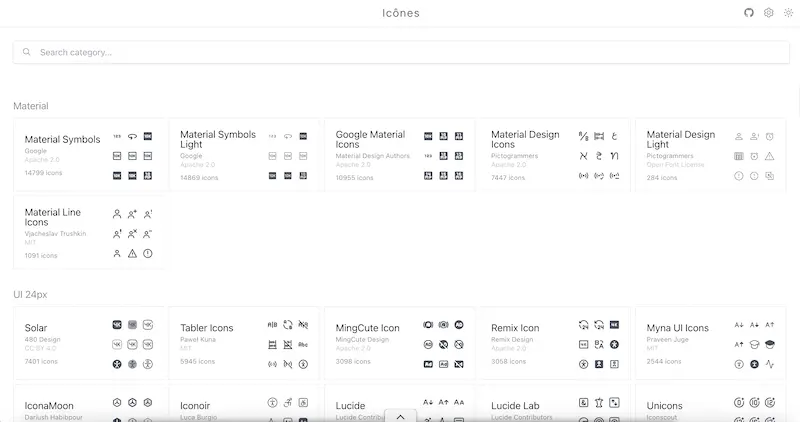This screenshot has height=422, width=800.
Task: Click the AA text size icon in Lucide
Action: point(459,403)
